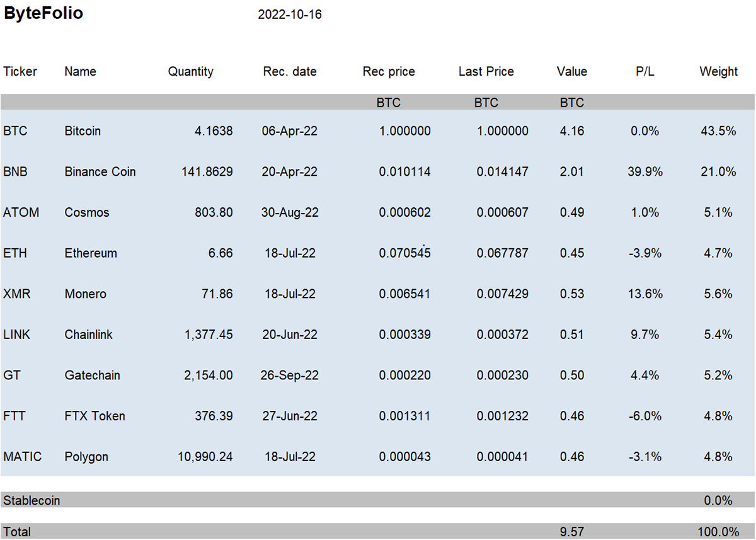Click the GT ticker cell
Image resolution: width=756 pixels, height=540 pixels.
[x=11, y=376]
